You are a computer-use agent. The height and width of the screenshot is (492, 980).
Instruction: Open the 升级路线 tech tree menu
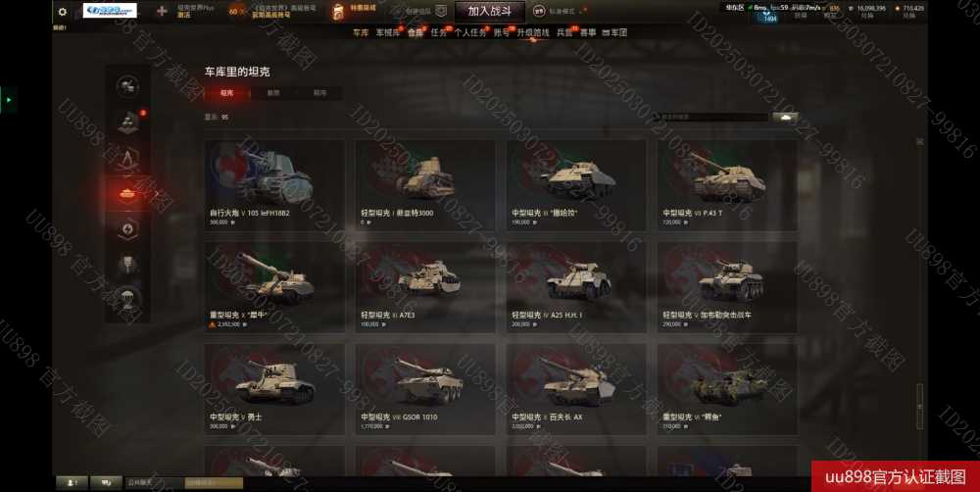[x=532, y=32]
